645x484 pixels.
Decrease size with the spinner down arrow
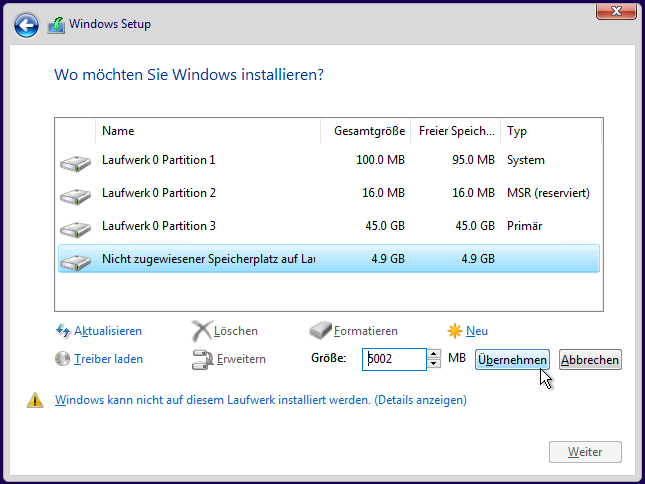434,364
